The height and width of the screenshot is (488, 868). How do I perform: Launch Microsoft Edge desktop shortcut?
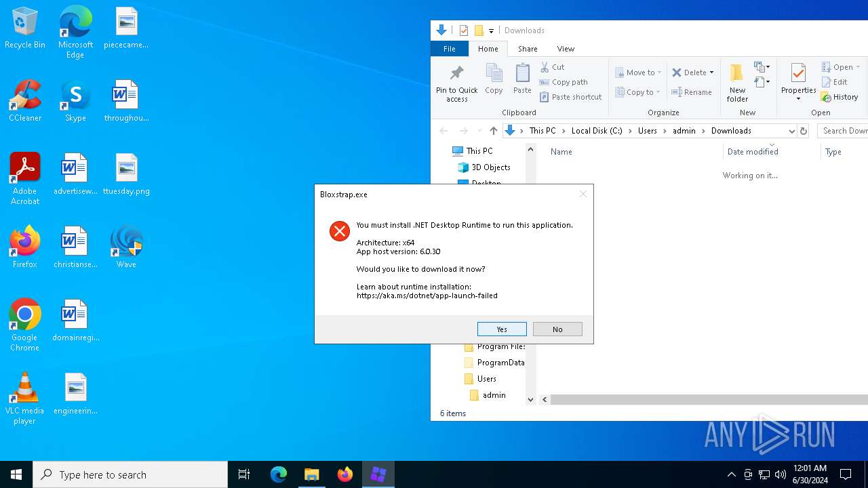coord(75,33)
